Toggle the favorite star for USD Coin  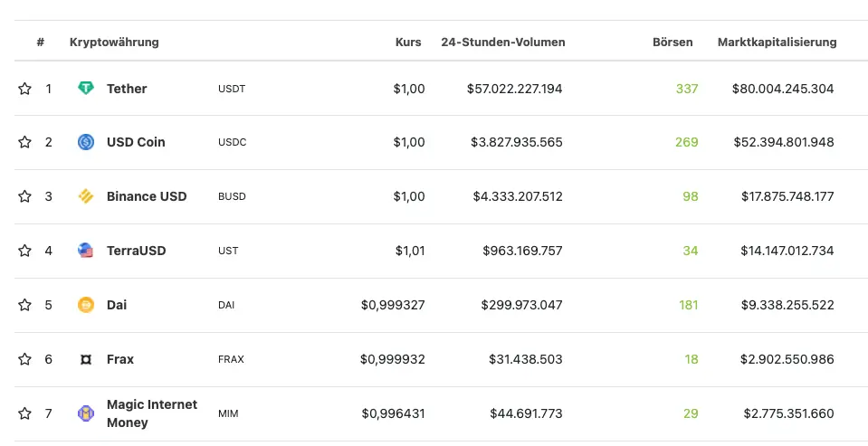(x=24, y=142)
